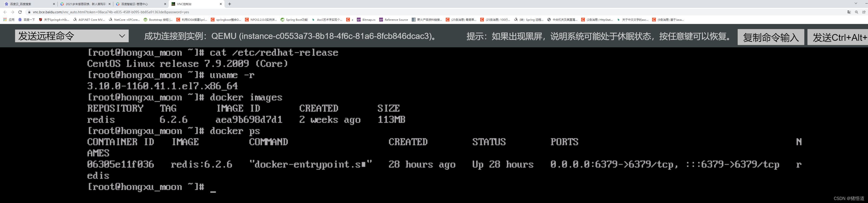868x203 pixels.
Task: Open the (25条消息) 100行... bookmark
Action: coord(495,20)
